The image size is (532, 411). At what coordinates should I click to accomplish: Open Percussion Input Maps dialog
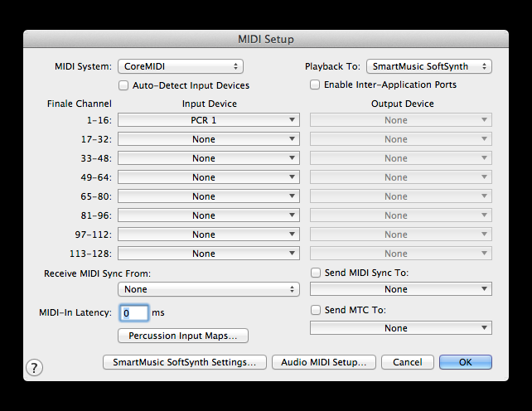183,336
